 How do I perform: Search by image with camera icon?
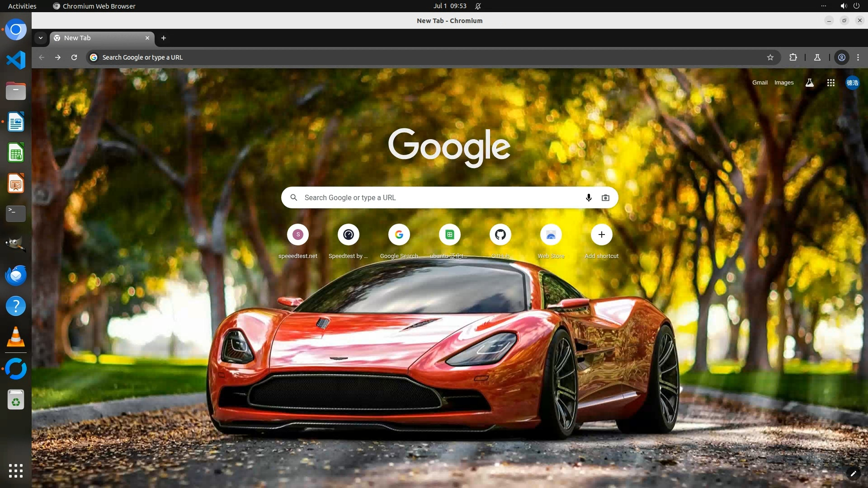point(605,197)
